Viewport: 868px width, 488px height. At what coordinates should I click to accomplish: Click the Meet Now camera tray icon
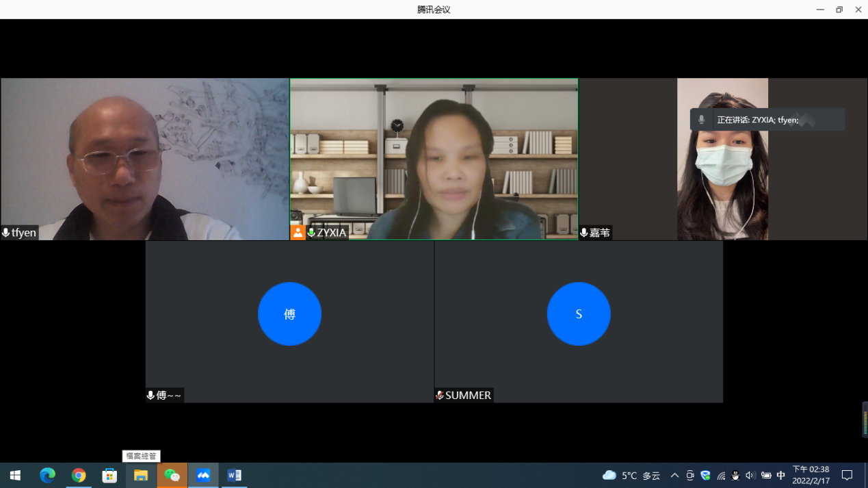pyautogui.click(x=690, y=476)
